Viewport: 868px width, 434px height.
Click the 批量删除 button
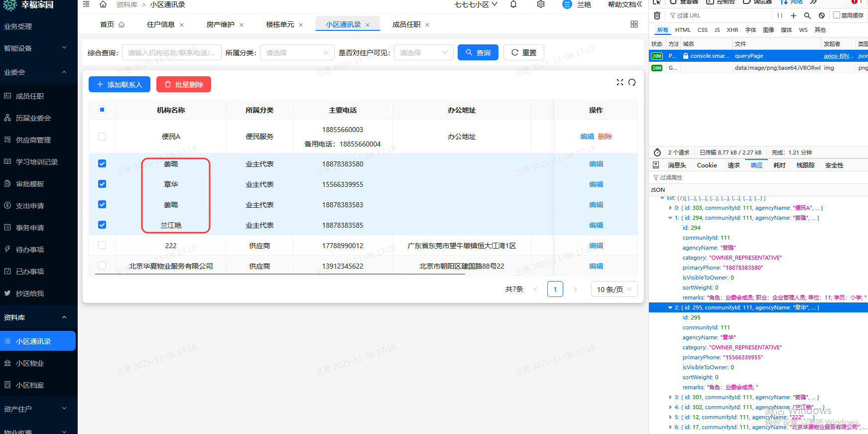pyautogui.click(x=184, y=85)
